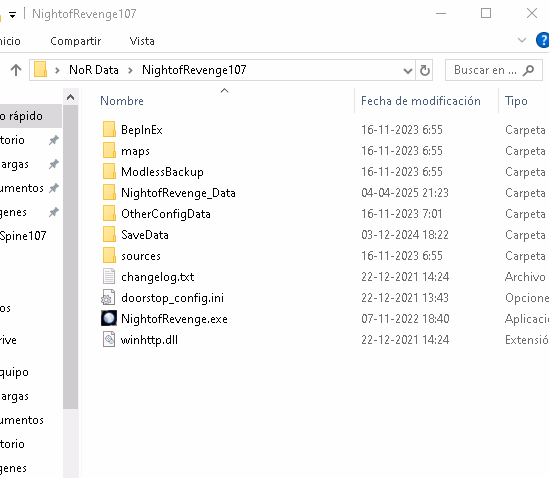Click date 03-12-2024 18:22 cell

(405, 235)
